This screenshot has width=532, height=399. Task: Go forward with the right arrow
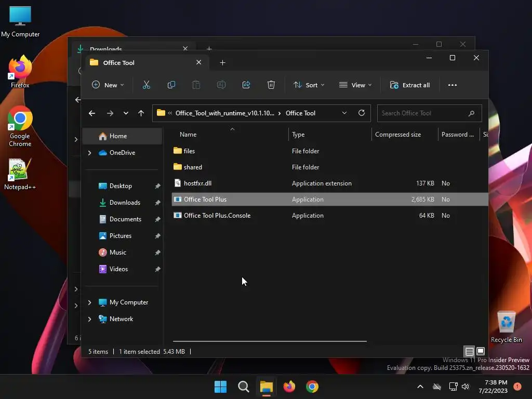pos(110,113)
